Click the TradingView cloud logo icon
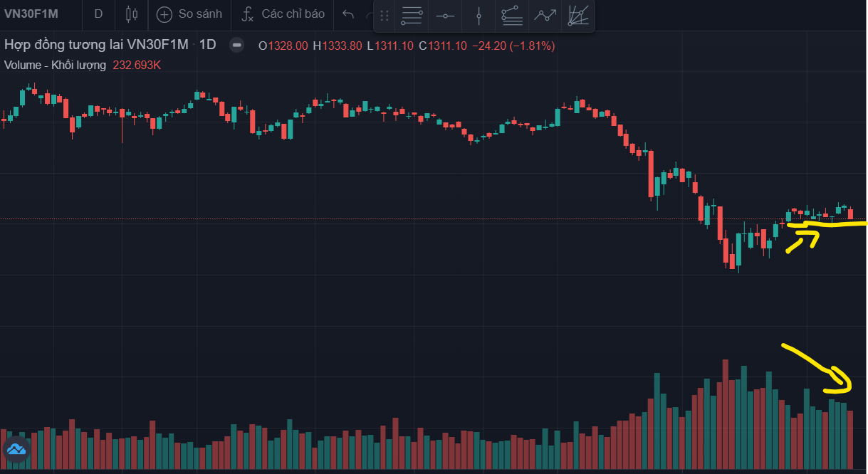Viewport: 868px width, 474px height. point(16,448)
